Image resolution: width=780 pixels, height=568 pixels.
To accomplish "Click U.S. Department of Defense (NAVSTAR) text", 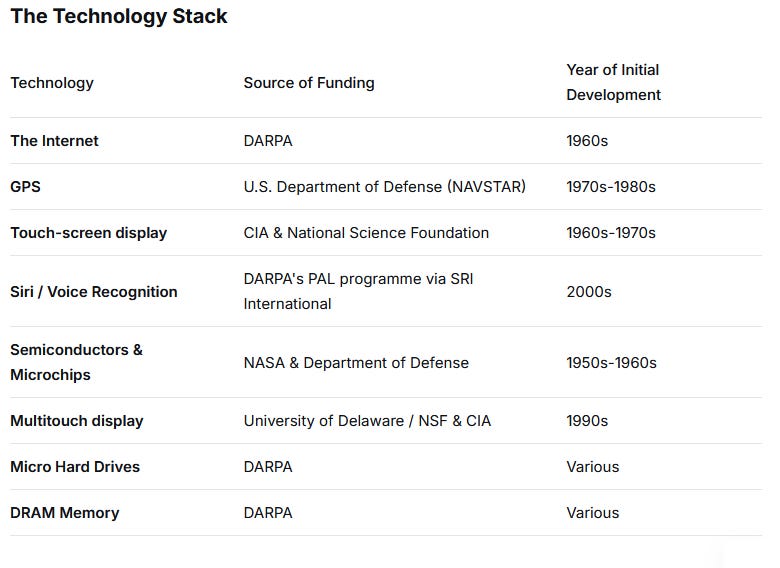I will pyautogui.click(x=385, y=187).
